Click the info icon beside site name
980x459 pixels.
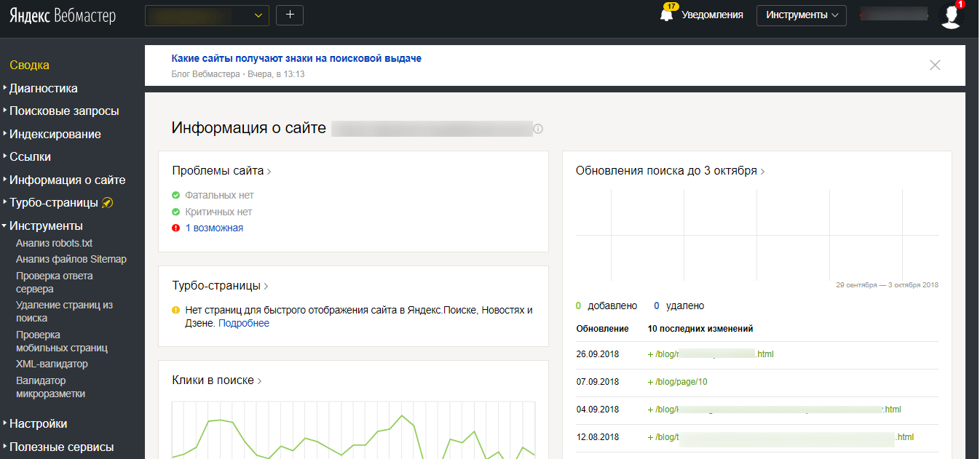538,129
